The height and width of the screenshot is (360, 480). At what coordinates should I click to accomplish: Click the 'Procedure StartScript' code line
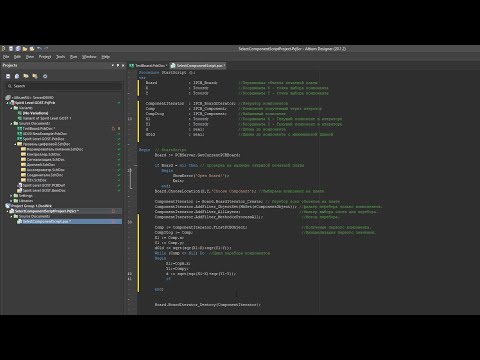click(x=167, y=72)
